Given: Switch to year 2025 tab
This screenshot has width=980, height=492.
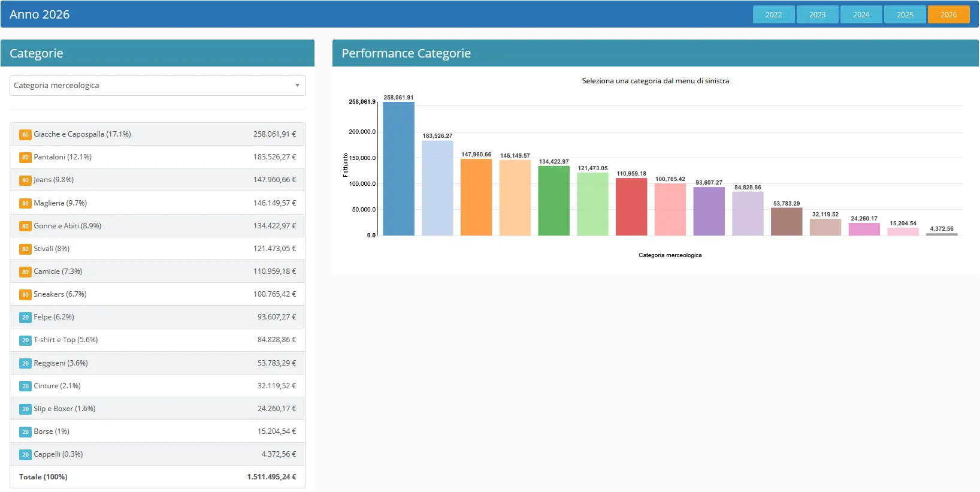Looking at the screenshot, I should click(x=905, y=14).
